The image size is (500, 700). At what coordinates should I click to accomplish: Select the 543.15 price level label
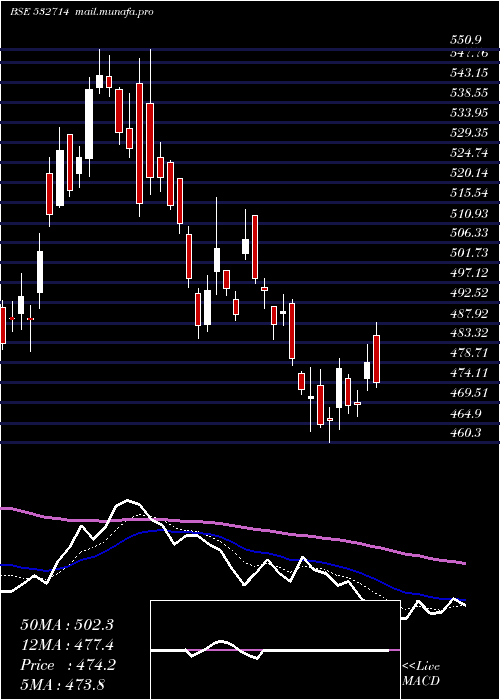(468, 73)
